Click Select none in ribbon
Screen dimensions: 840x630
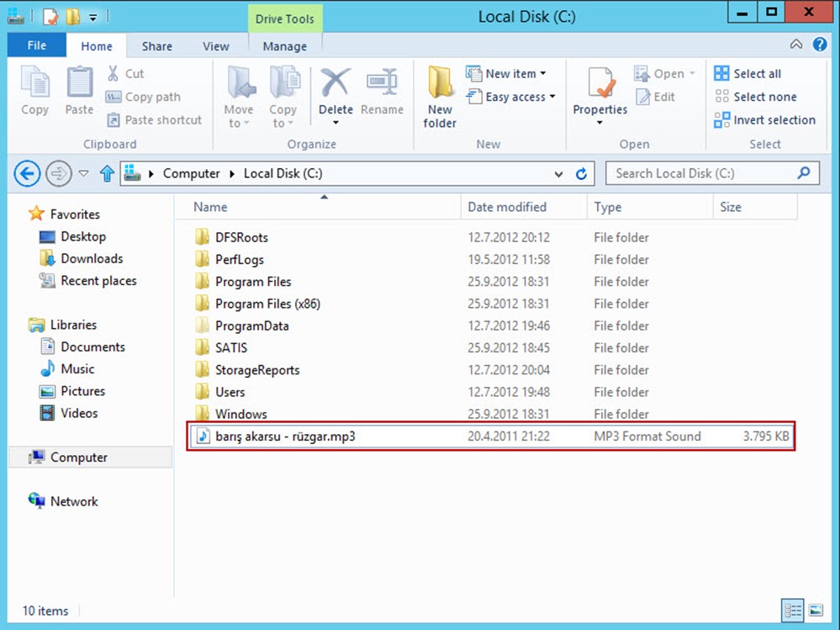(x=755, y=97)
